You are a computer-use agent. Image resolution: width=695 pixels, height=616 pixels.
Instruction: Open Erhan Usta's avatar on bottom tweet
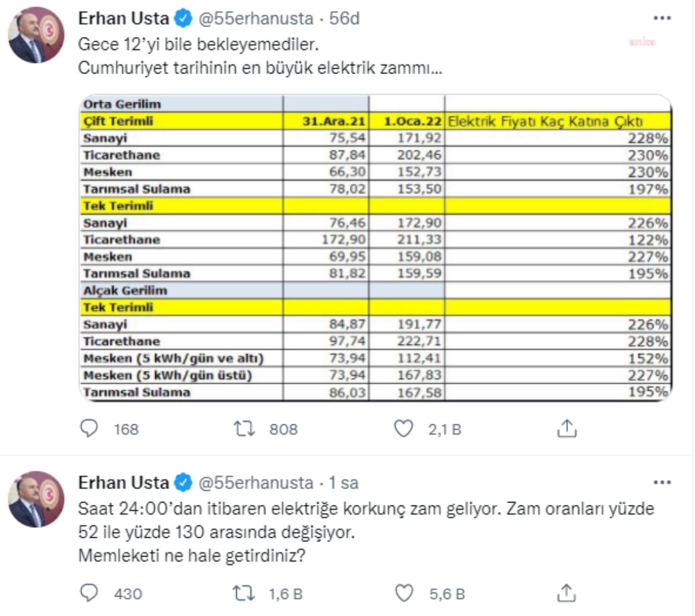36,499
